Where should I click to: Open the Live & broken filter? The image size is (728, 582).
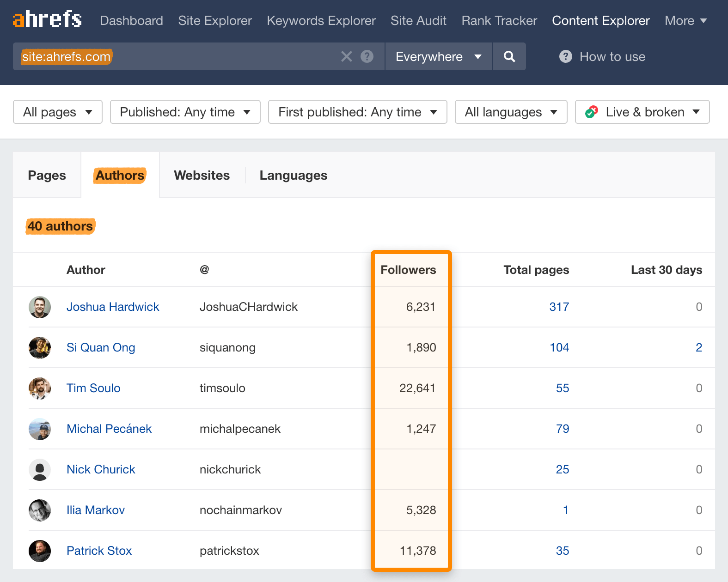click(x=642, y=112)
